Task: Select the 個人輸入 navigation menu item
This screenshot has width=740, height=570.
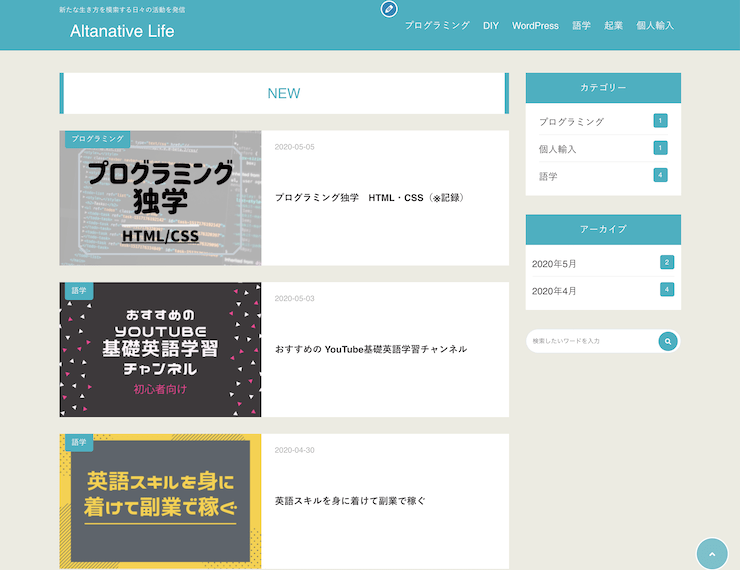Action: point(655,26)
